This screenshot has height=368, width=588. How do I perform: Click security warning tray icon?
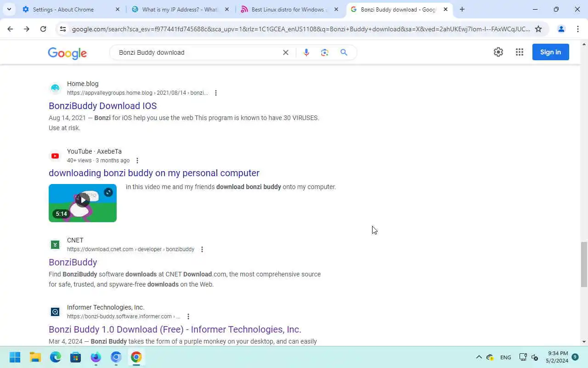pos(490,357)
